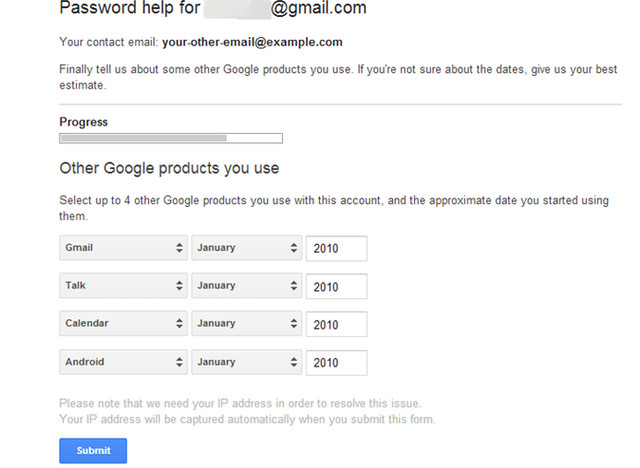The height and width of the screenshot is (468, 640).
Task: Open the month dropdown in the Talk row
Action: (246, 286)
